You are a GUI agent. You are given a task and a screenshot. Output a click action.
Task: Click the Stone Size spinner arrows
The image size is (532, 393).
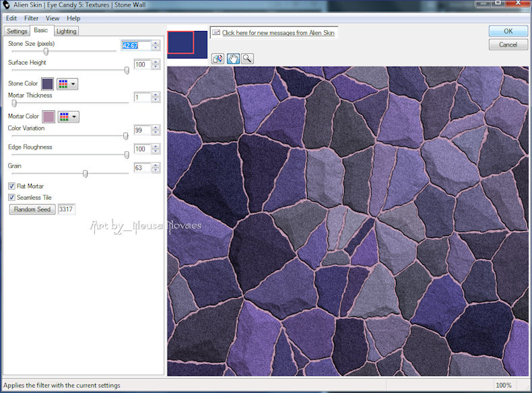click(x=156, y=46)
